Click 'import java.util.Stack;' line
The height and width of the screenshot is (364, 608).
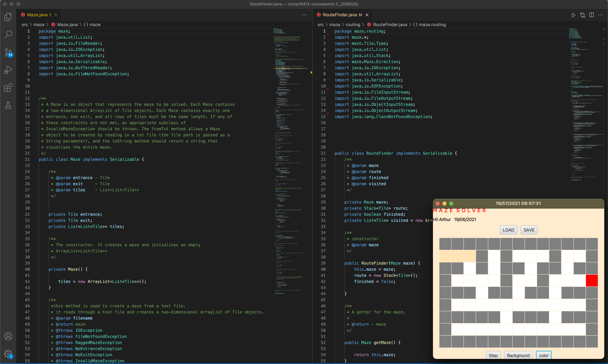tap(363, 55)
